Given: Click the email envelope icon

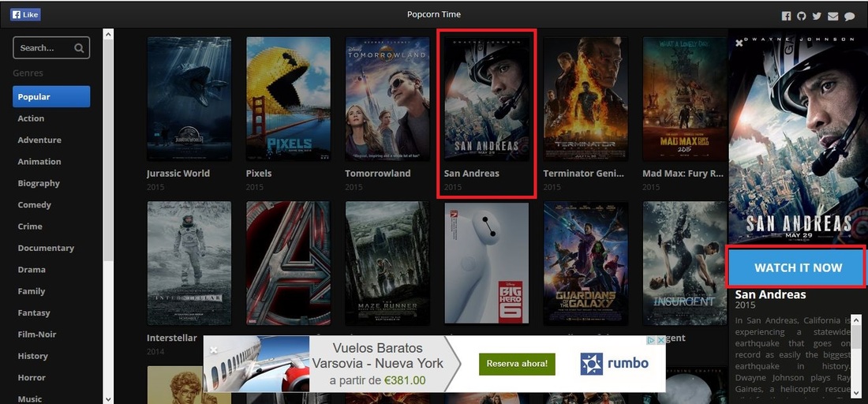Looking at the screenshot, I should pos(833,16).
